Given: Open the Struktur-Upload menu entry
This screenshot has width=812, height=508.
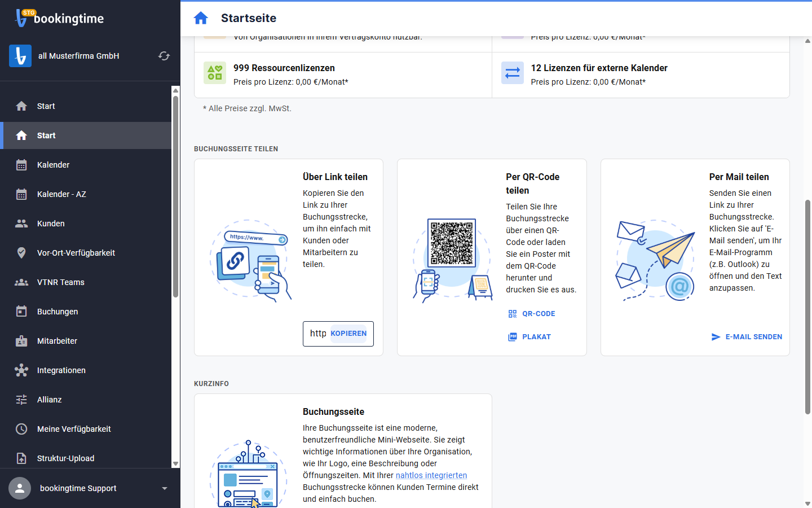Looking at the screenshot, I should coord(86,458).
